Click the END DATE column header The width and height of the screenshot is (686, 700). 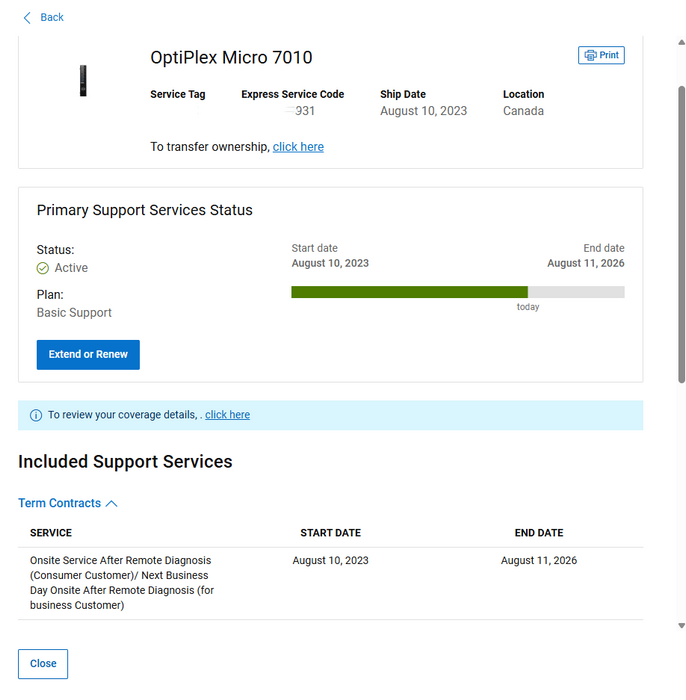point(538,533)
